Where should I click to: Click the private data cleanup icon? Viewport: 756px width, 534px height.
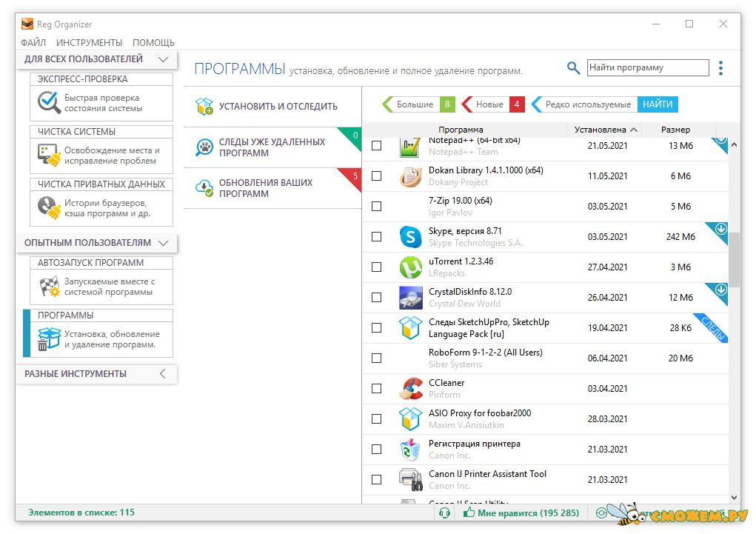49,207
